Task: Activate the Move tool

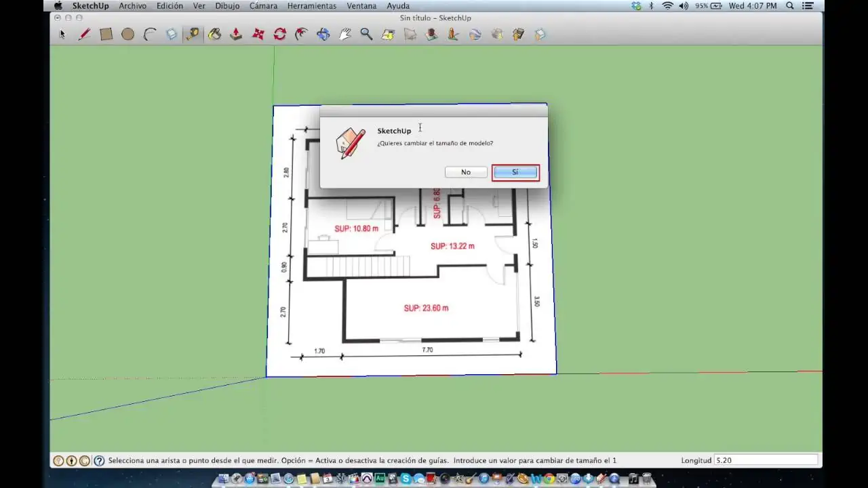Action: coord(258,34)
